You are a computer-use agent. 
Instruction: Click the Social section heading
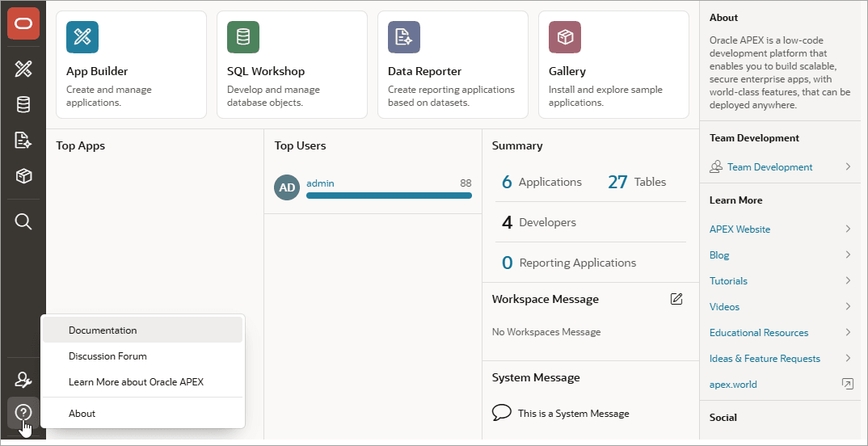click(723, 417)
